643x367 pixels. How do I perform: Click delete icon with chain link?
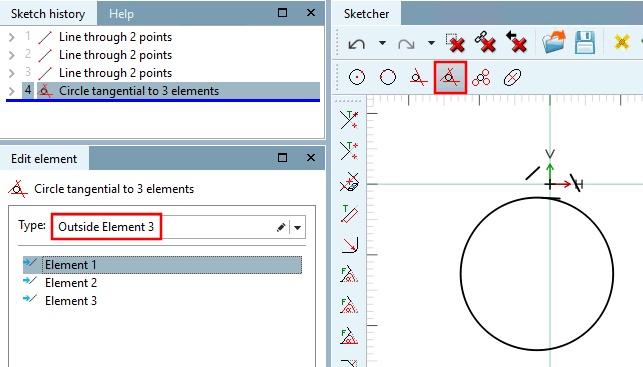486,42
